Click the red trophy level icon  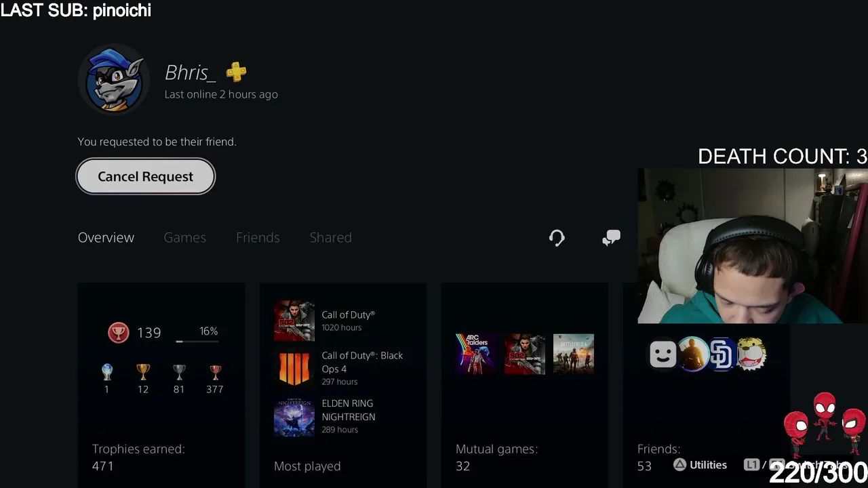pyautogui.click(x=118, y=332)
